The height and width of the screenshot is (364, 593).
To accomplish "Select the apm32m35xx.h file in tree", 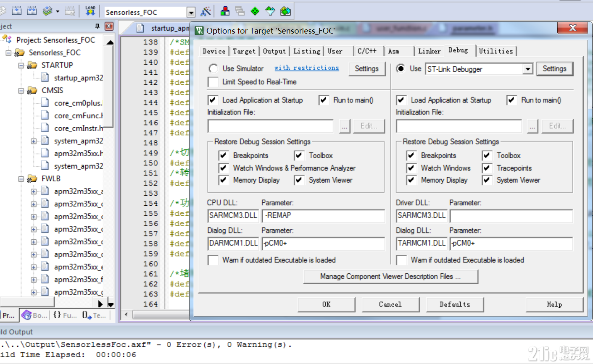I will [78, 153].
